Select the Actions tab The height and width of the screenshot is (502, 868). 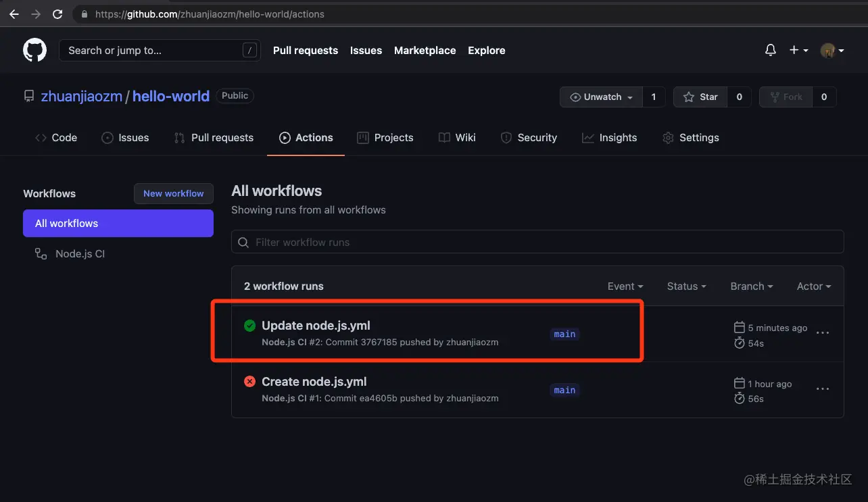pos(306,138)
